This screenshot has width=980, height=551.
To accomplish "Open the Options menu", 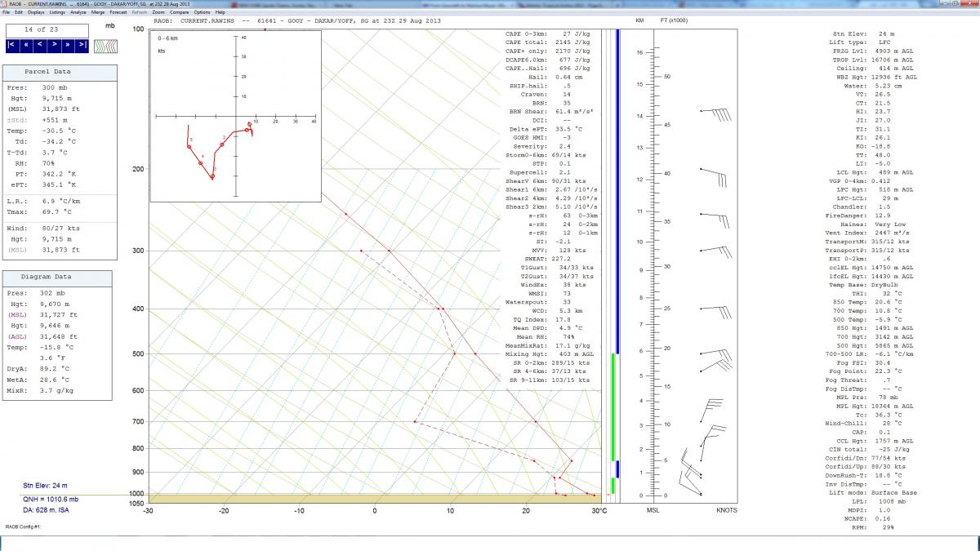I will coord(202,12).
